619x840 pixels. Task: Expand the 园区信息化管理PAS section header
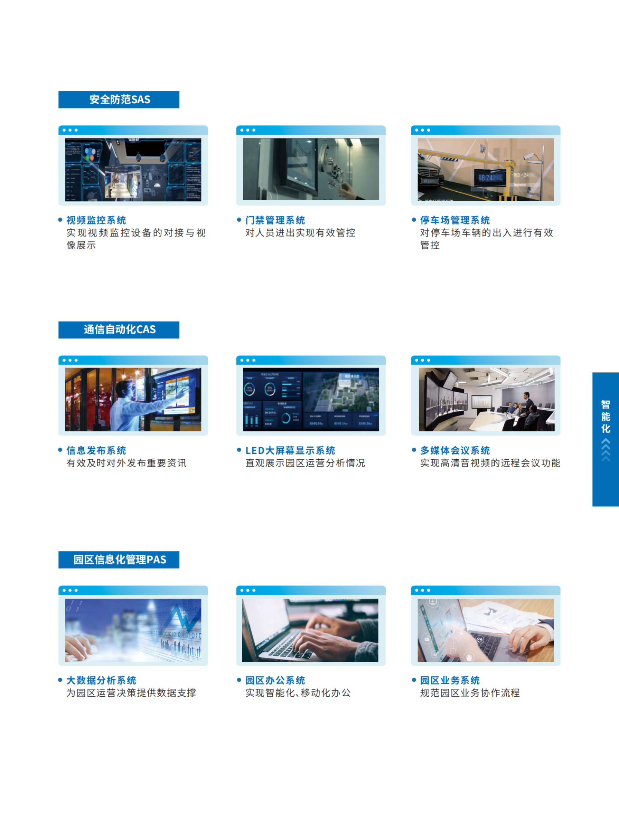pos(119,560)
